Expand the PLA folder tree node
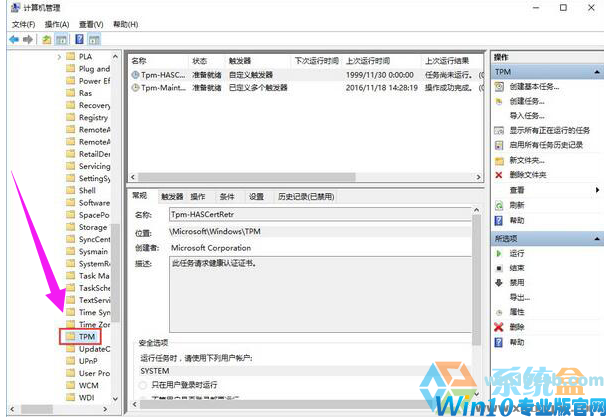This screenshot has width=612, height=420. click(59, 57)
